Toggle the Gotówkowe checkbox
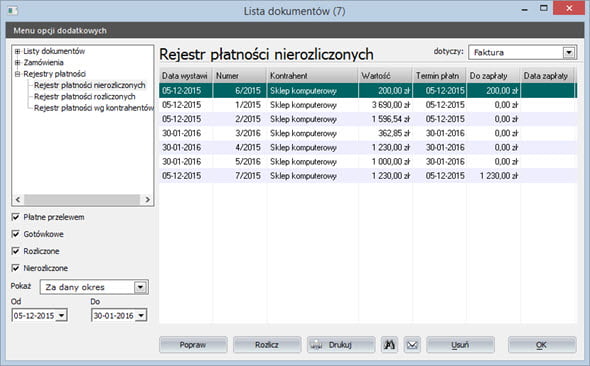 click(x=15, y=234)
